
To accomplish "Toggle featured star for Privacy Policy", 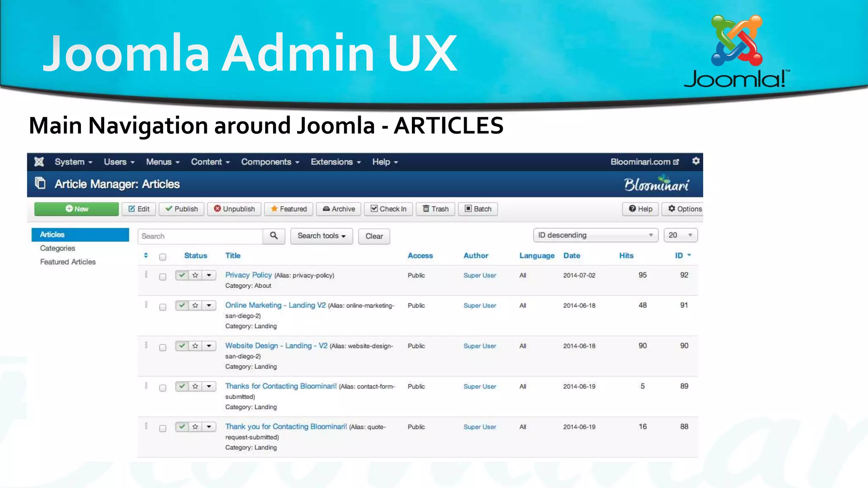I will pos(195,275).
